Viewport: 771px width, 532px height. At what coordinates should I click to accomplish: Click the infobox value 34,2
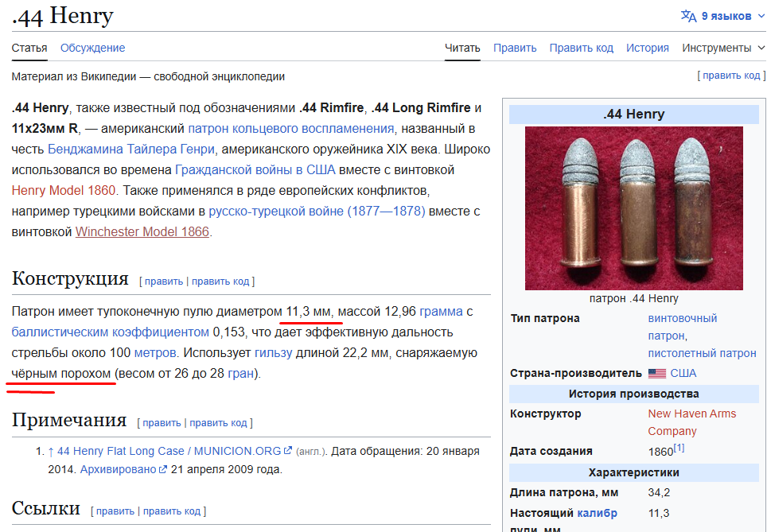(659, 493)
